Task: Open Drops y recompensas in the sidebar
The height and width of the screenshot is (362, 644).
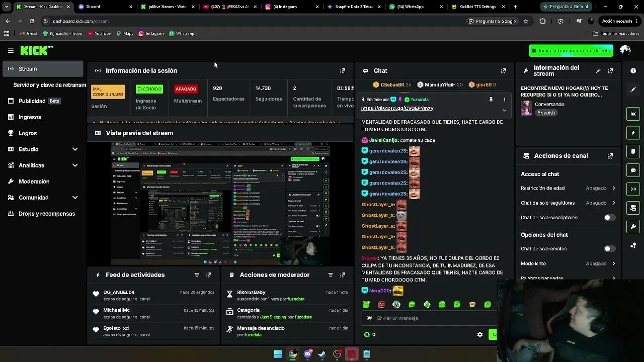Action: pyautogui.click(x=43, y=214)
